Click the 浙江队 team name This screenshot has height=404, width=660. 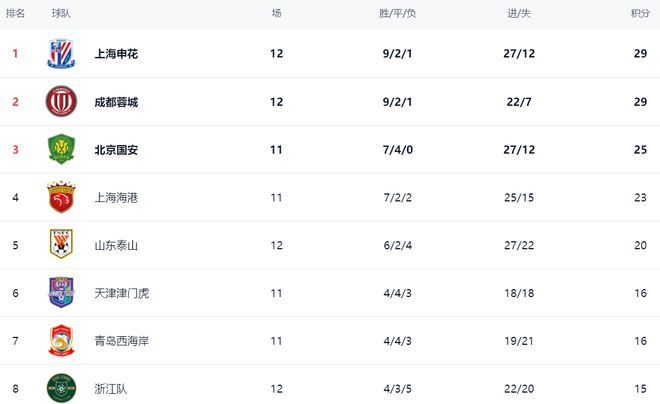tap(111, 389)
